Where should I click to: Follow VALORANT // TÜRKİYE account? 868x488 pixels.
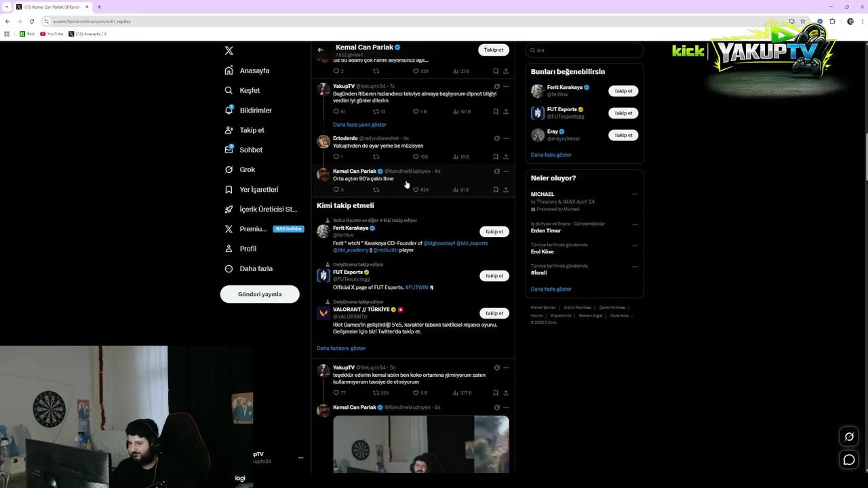click(494, 313)
